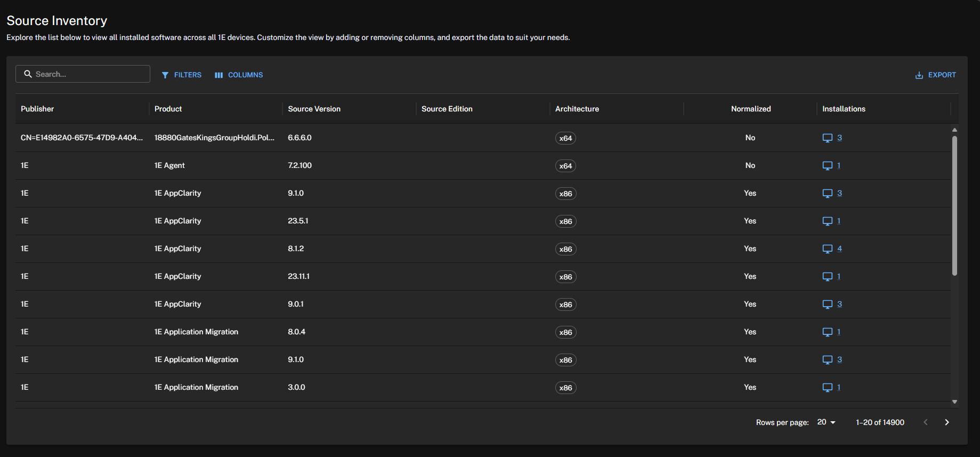Click the table vertical scrollbar thumb
The height and width of the screenshot is (457, 980).
point(954,206)
